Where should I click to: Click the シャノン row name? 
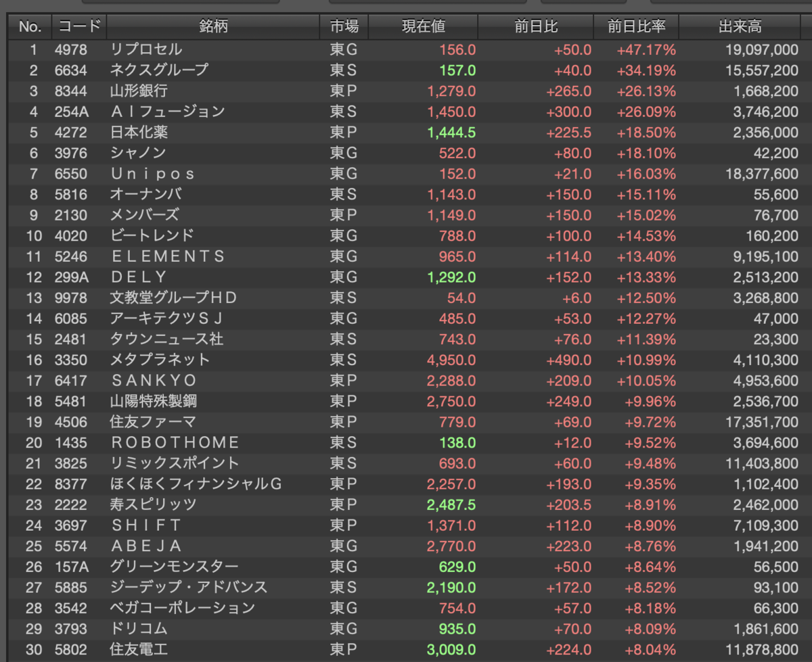tap(137, 153)
